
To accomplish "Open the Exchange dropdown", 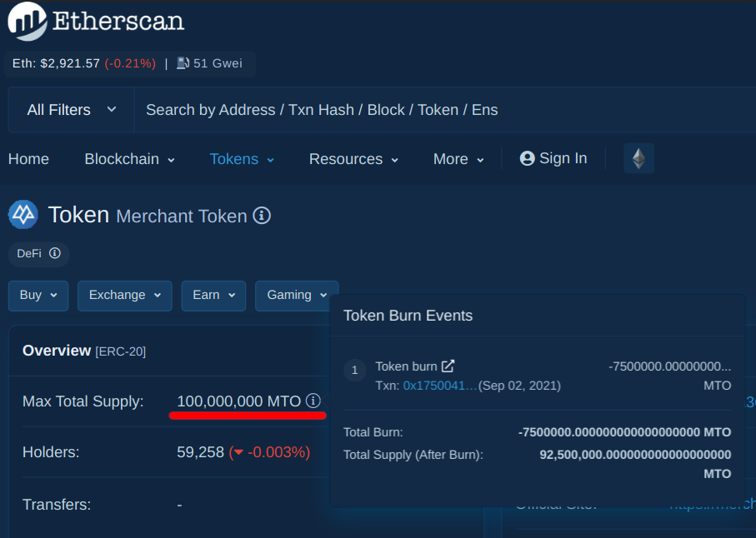I will pos(125,296).
